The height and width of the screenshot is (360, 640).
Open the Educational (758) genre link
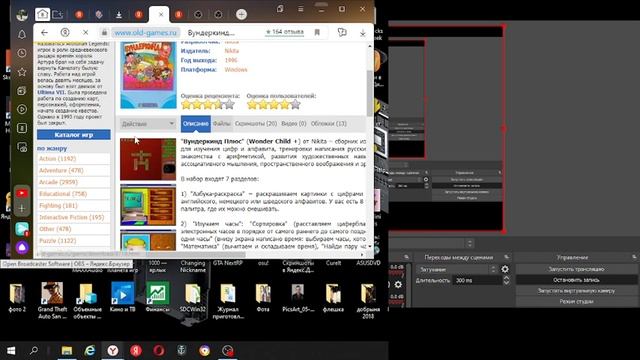63,194
